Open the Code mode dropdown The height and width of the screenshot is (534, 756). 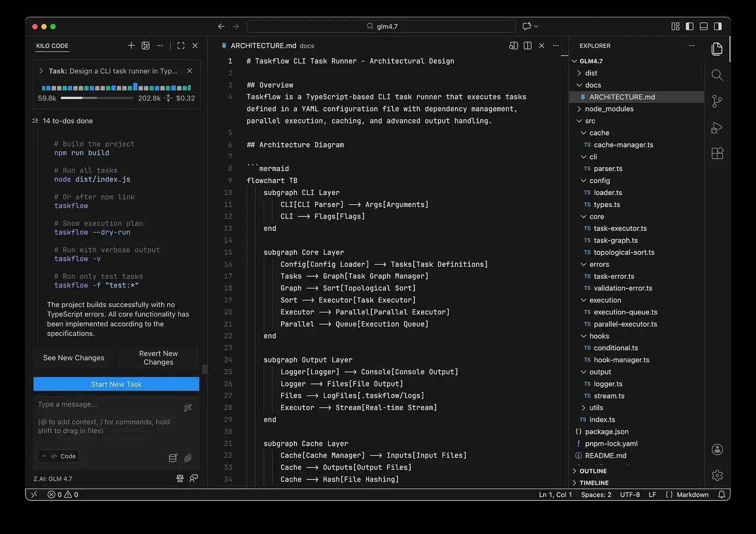coord(59,456)
